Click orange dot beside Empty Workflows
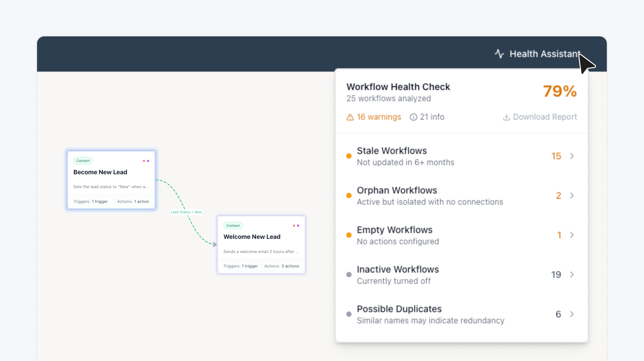The height and width of the screenshot is (361, 644). click(x=349, y=235)
